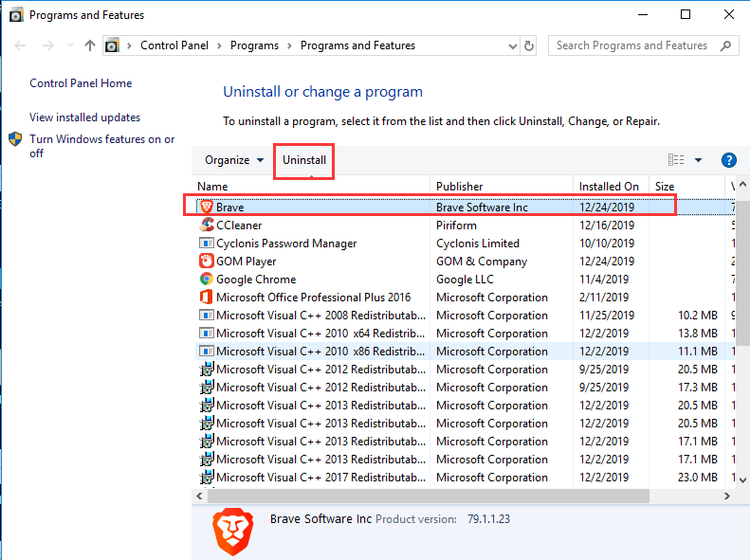Click the Programs breadcrumb
750x560 pixels.
(254, 45)
